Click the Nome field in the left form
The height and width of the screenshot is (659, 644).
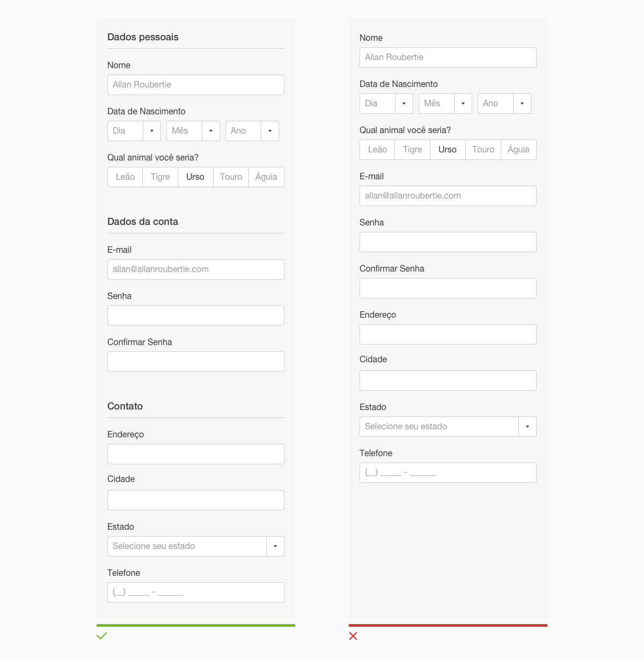(x=196, y=85)
